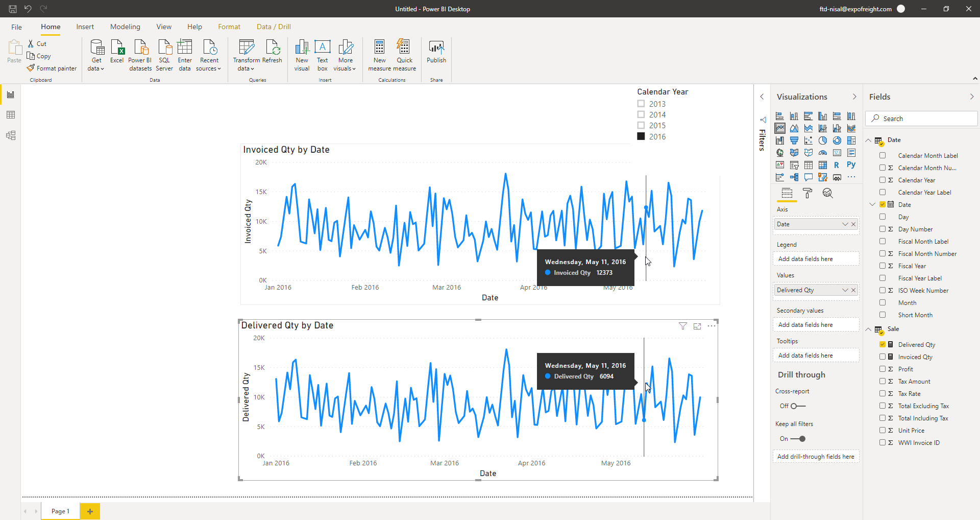Switch to Data view in the left sidebar
980x520 pixels.
pyautogui.click(x=11, y=115)
